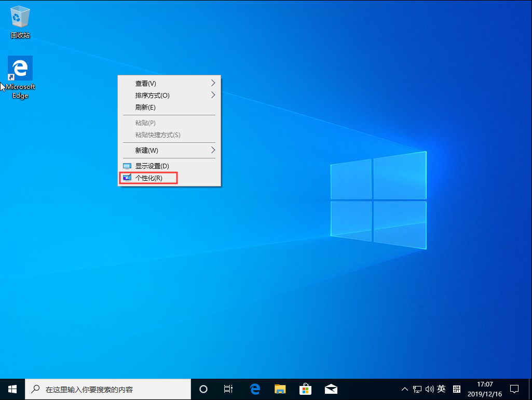Click the network icon in system tray

point(417,389)
